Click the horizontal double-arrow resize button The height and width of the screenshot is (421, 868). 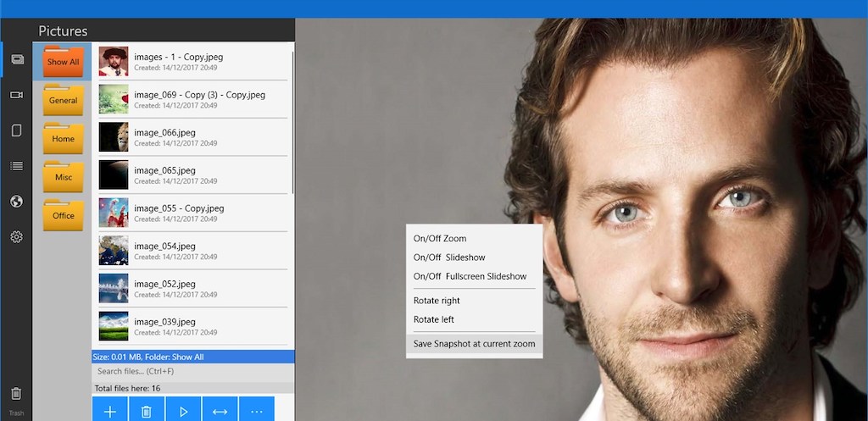tap(220, 411)
